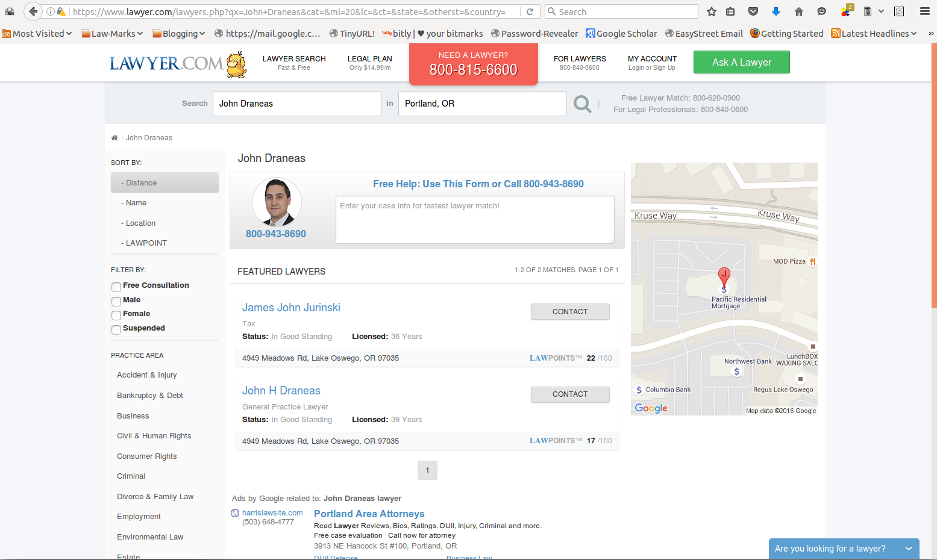Open the Legal Plan menu item
Screen dimensions: 937x560
click(370, 63)
